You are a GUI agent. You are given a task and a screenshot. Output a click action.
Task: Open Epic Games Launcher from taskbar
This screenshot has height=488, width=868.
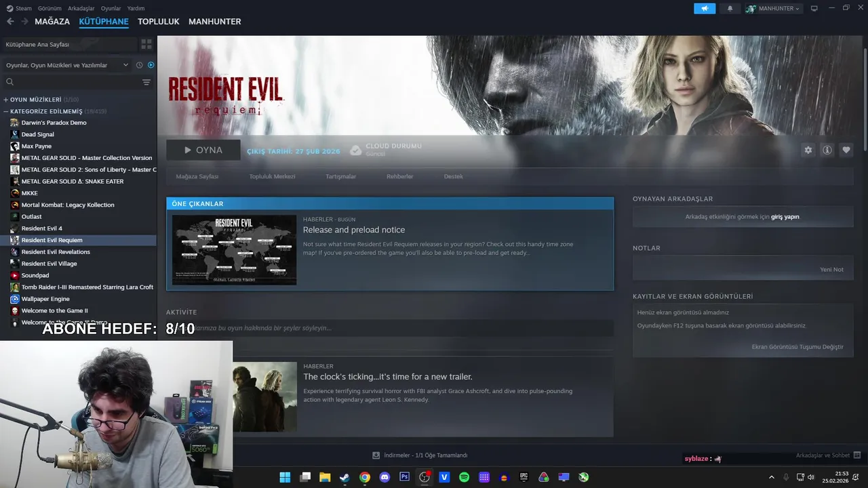click(x=524, y=477)
